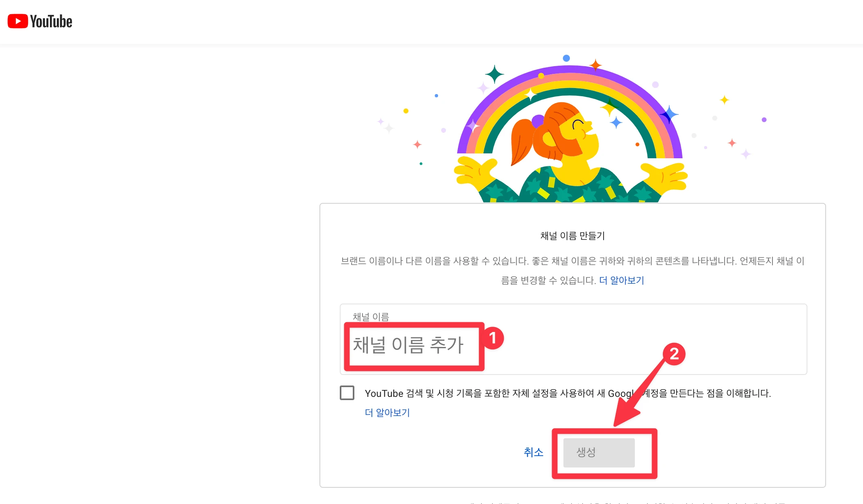Click the checkbox label about YouTube 검색 및 시청 기록

(x=499, y=393)
